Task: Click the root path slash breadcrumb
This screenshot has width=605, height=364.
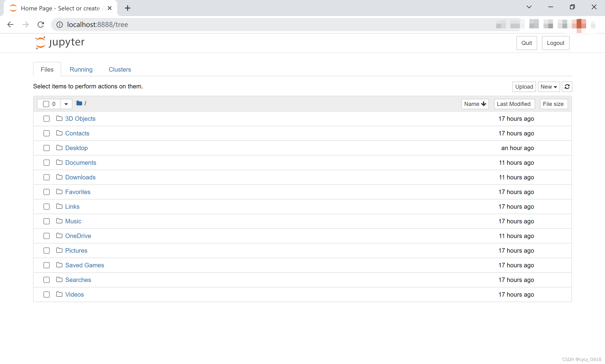Action: [85, 104]
